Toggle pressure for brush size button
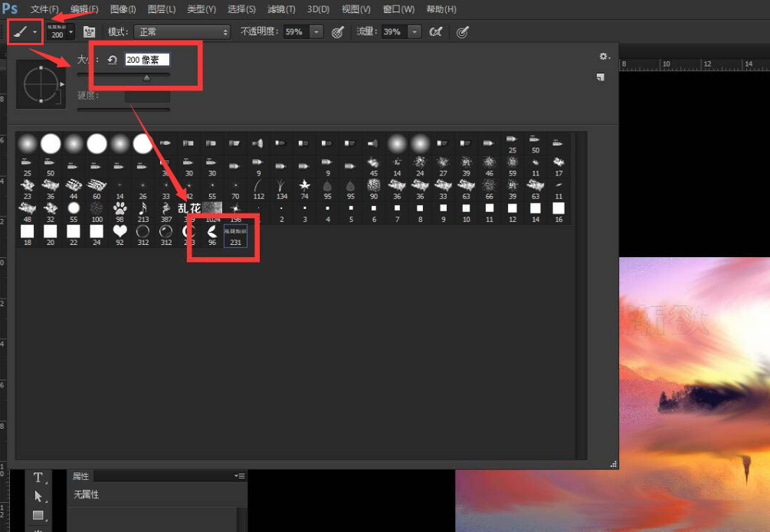 click(x=462, y=32)
